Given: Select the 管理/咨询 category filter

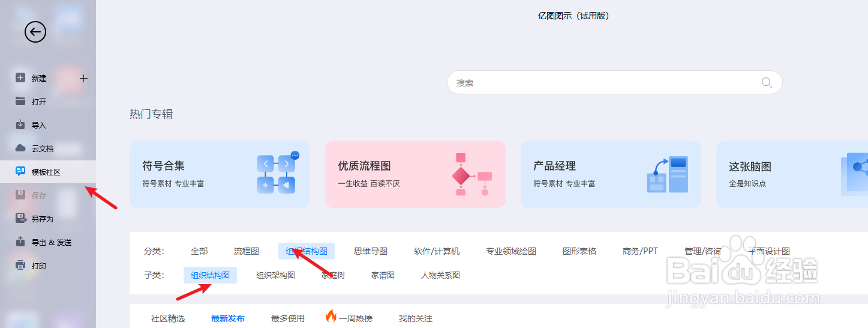Looking at the screenshot, I should click(703, 251).
